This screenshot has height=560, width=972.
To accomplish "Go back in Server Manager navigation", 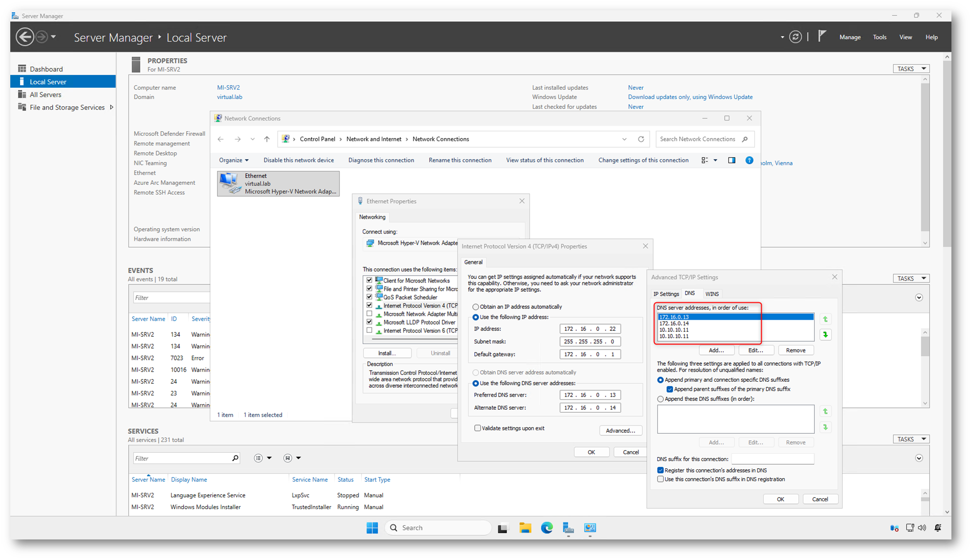I will 24,37.
